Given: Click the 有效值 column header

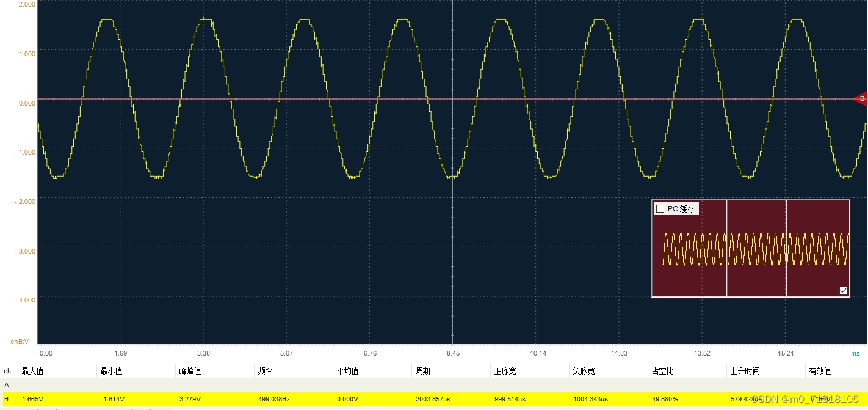Looking at the screenshot, I should [820, 371].
